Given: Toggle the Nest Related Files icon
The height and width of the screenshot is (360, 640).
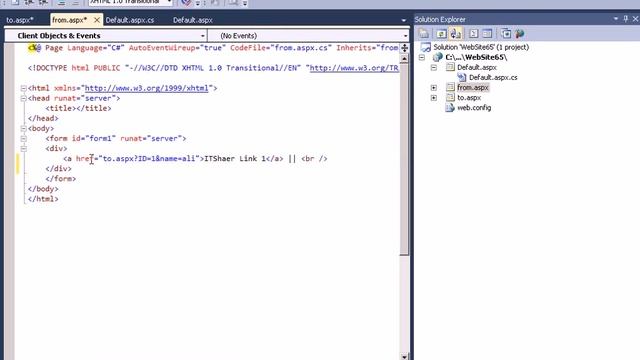Looking at the screenshot, I should pyautogui.click(x=456, y=33).
